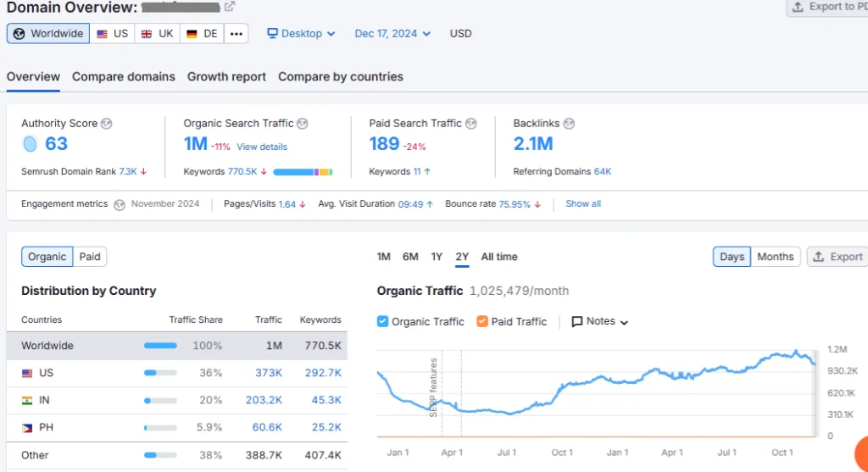
Task: Click the Keywords distribution color bar
Action: [x=303, y=172]
